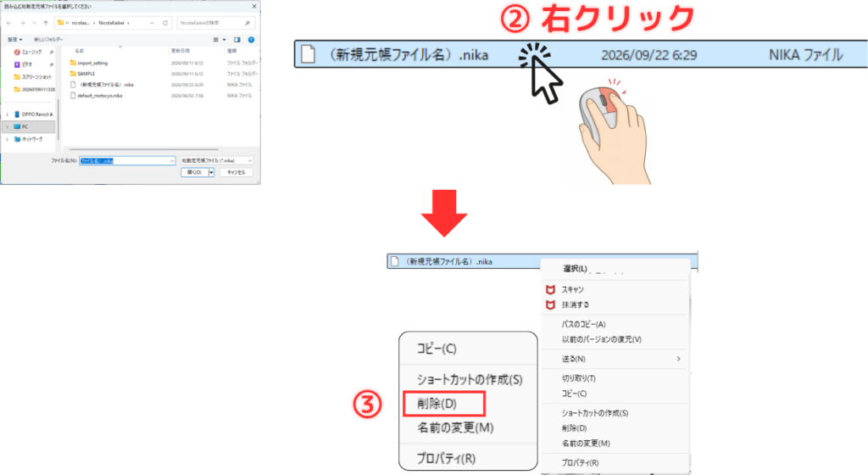The width and height of the screenshot is (868, 475).
Task: Open the 総勘定元帳ファイル (*.nika) file type dropdown
Action: pos(216,160)
